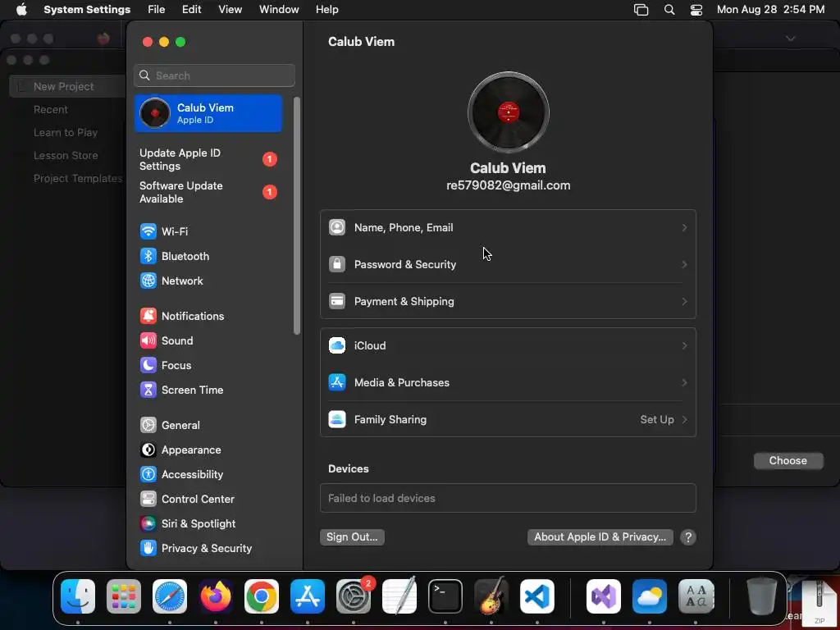This screenshot has height=630, width=840.
Task: Open Family Sharing Set Up chevron
Action: tap(684, 419)
